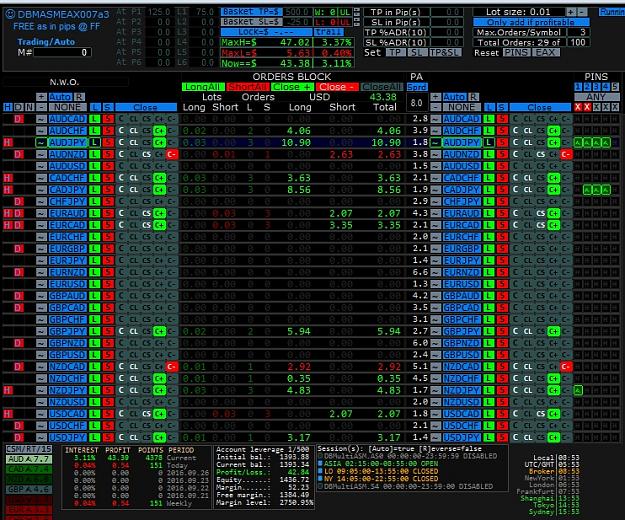625x520 pixels.
Task: Toggle the Basket TP=$ button
Action: pos(252,12)
